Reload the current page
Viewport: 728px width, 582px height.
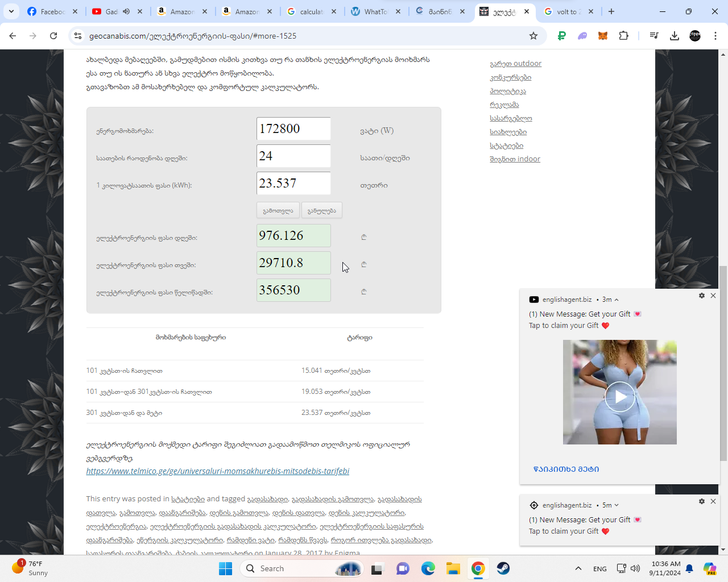[53, 36]
